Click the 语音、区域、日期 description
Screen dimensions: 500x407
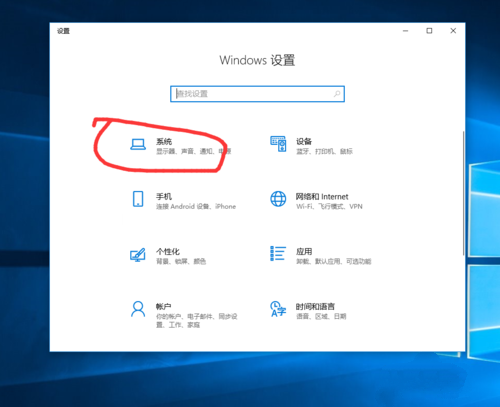tap(321, 316)
